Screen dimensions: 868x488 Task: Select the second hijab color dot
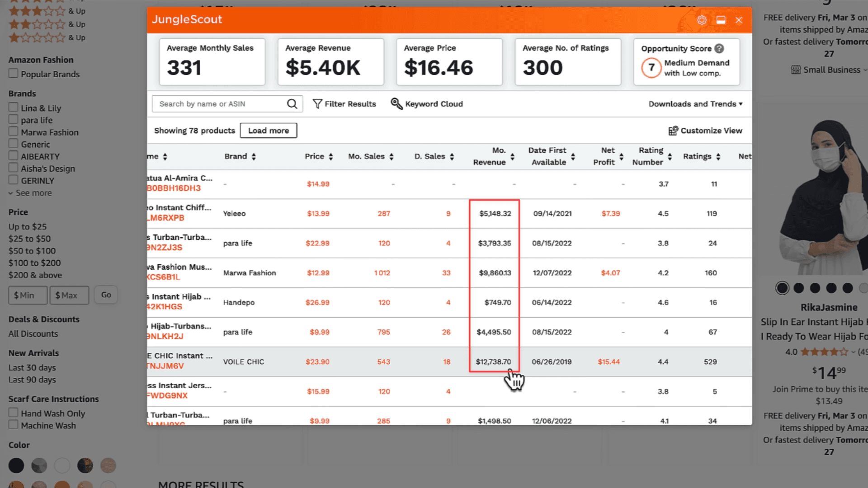799,288
